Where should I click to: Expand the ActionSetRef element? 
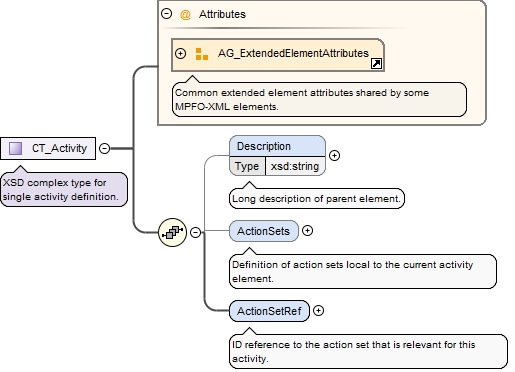(x=319, y=311)
